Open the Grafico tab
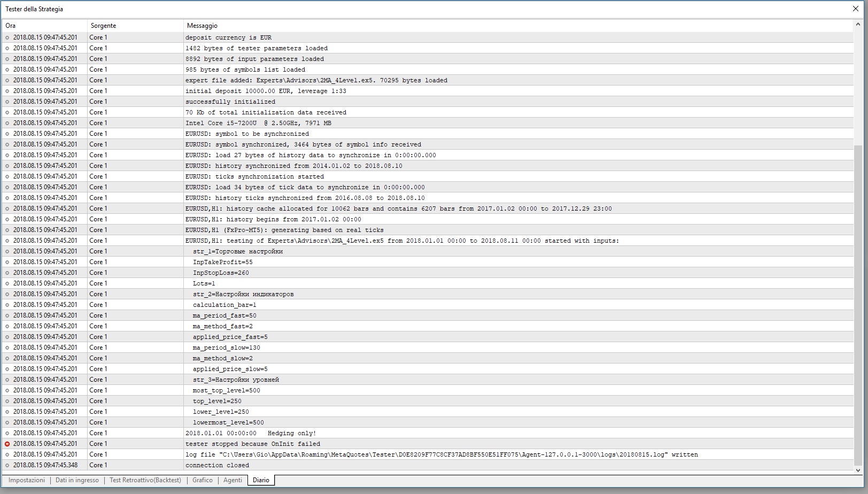Viewport: 868px width, 494px height. (202, 480)
